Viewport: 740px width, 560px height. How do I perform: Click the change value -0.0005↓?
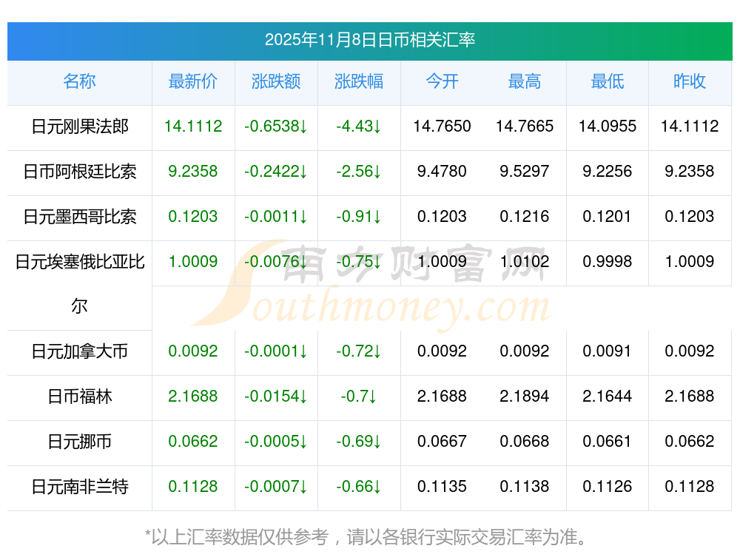276,442
